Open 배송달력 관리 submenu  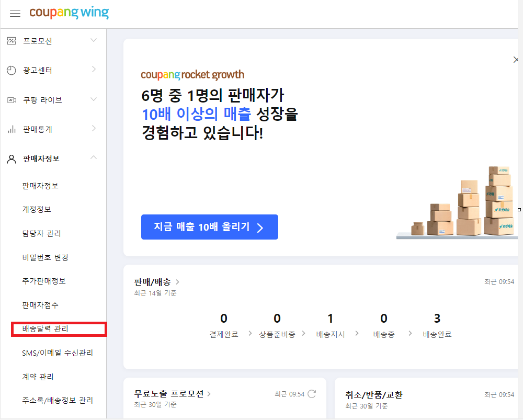pos(45,329)
